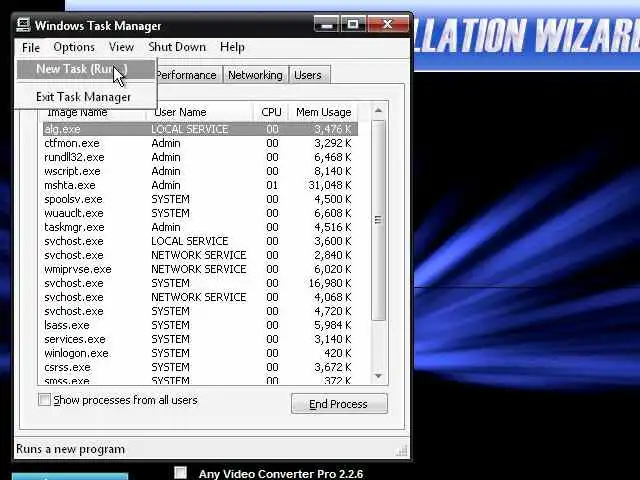The height and width of the screenshot is (480, 640).
Task: Click the 8,140 K memory value
Action: coord(333,171)
